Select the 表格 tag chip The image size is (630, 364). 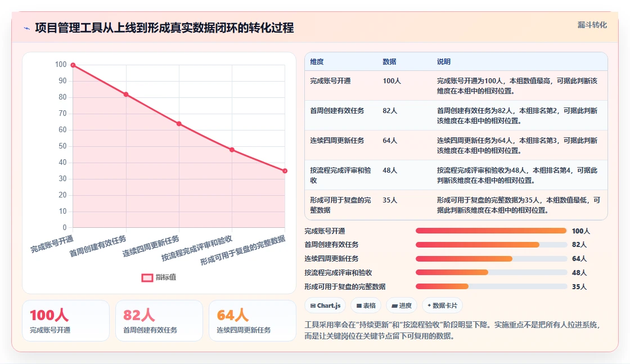coord(366,305)
